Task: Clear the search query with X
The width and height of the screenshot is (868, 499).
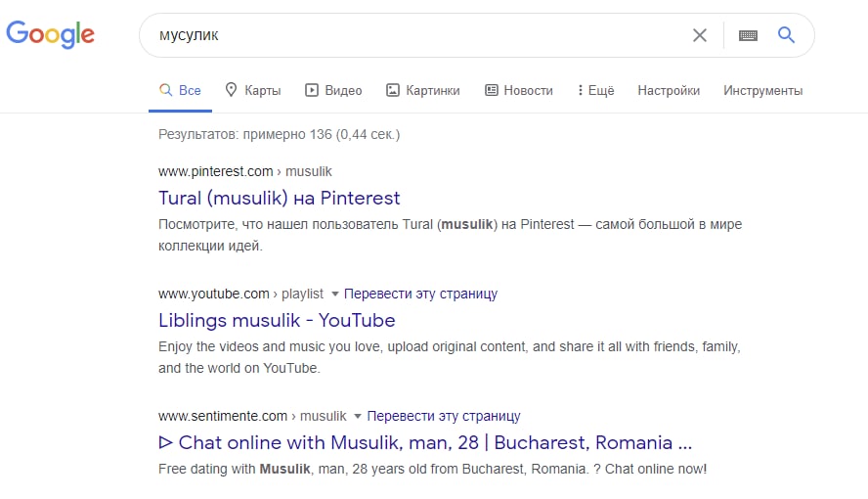Action: coord(700,35)
